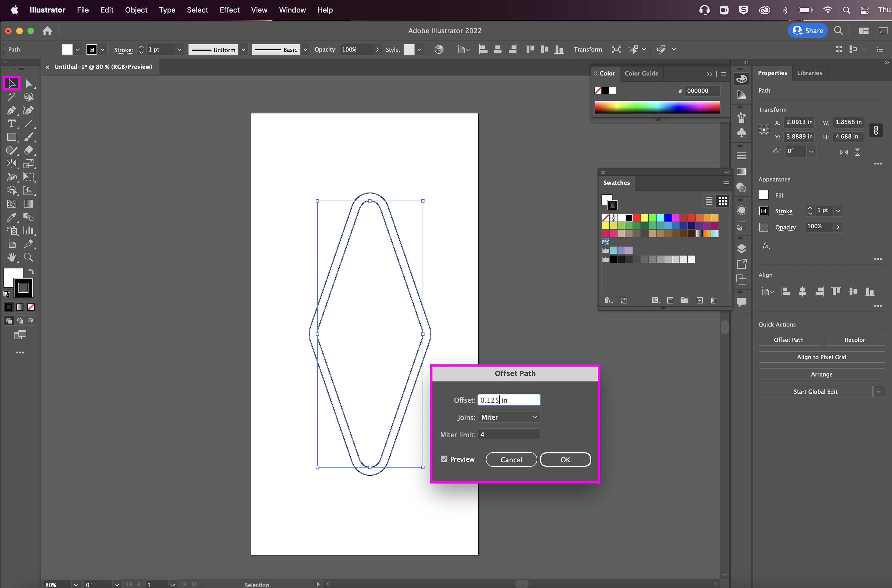Click the Recolor quick action button
The width and height of the screenshot is (892, 588).
click(x=855, y=340)
